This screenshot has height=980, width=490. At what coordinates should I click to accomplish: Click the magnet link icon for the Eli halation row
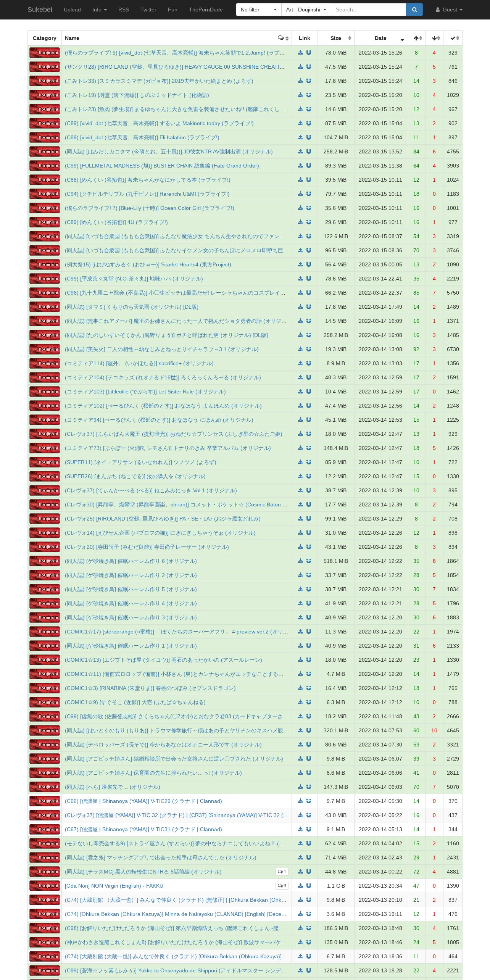pyautogui.click(x=309, y=137)
